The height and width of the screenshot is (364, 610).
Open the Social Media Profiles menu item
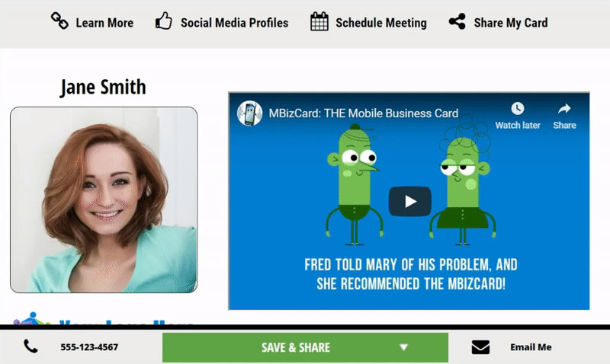(x=235, y=23)
